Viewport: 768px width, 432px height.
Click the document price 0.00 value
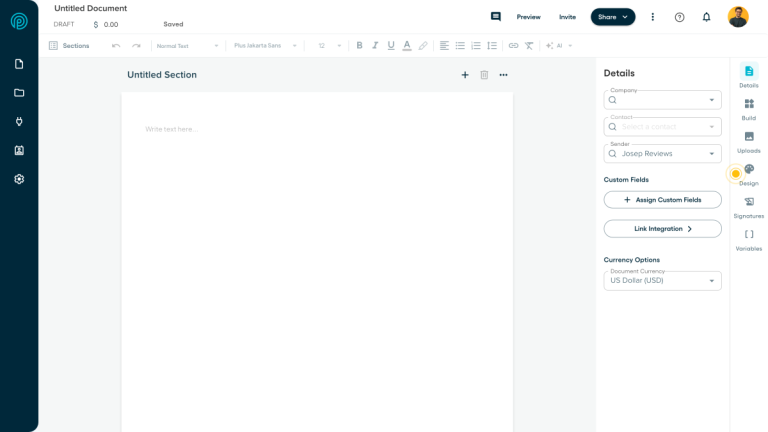111,24
